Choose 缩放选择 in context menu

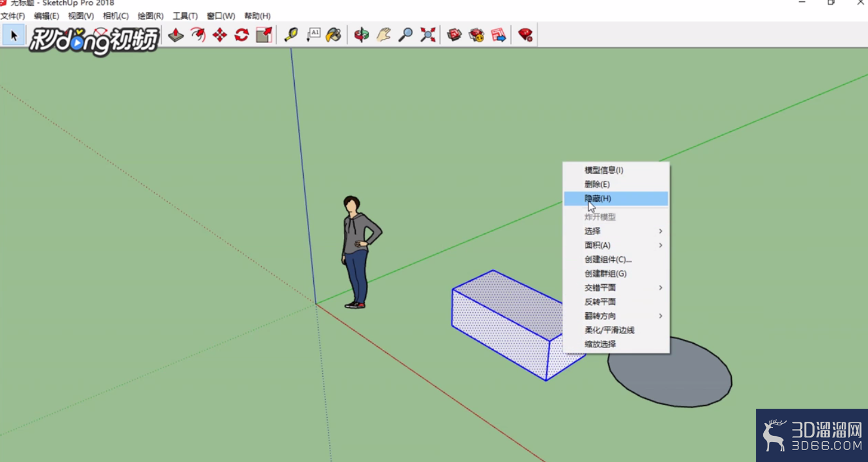pyautogui.click(x=616, y=344)
